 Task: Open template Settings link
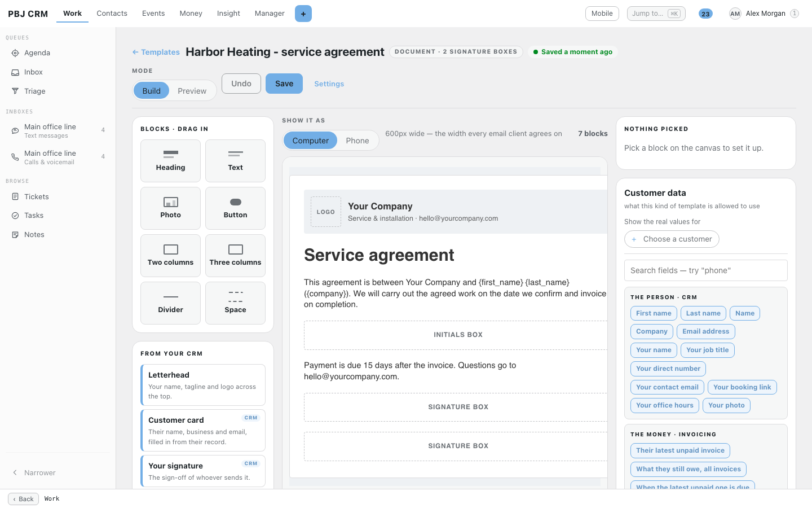click(x=329, y=84)
